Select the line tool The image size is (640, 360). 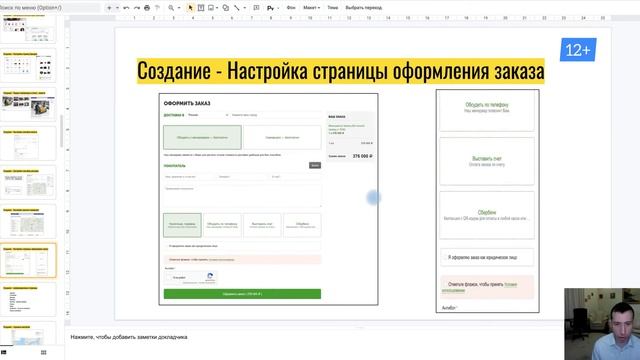point(237,8)
